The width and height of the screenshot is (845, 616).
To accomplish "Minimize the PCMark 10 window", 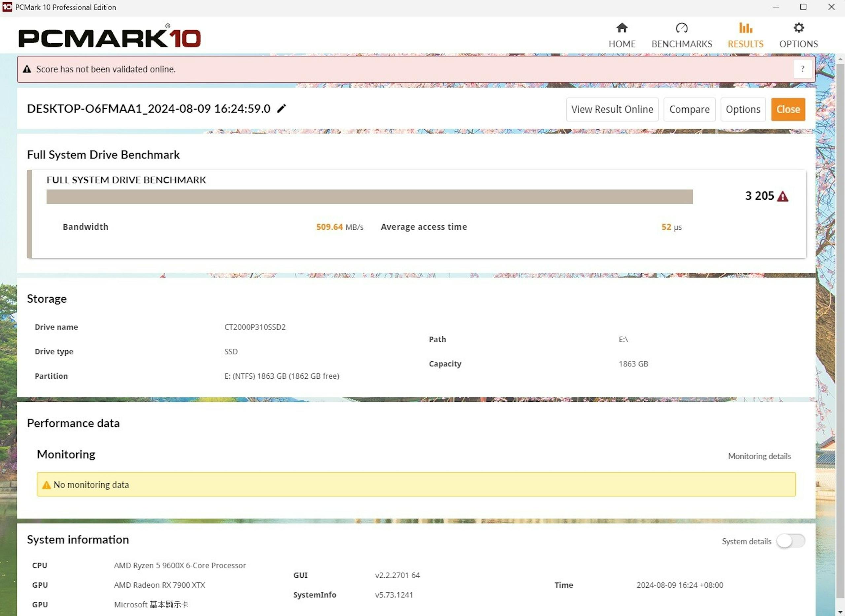I will tap(776, 7).
